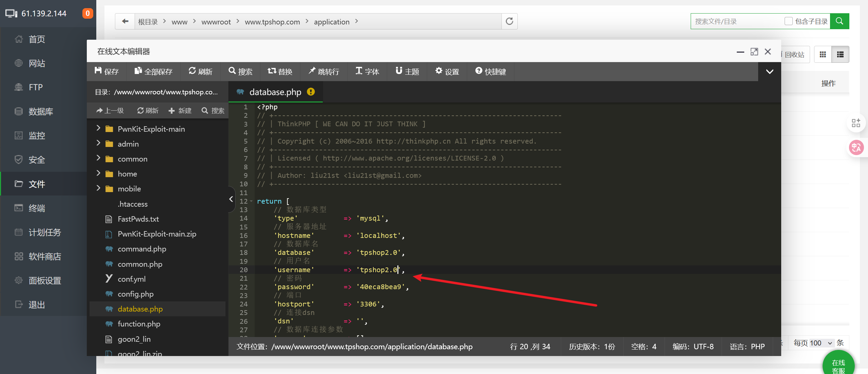
Task: Click the green search button
Action: (839, 21)
